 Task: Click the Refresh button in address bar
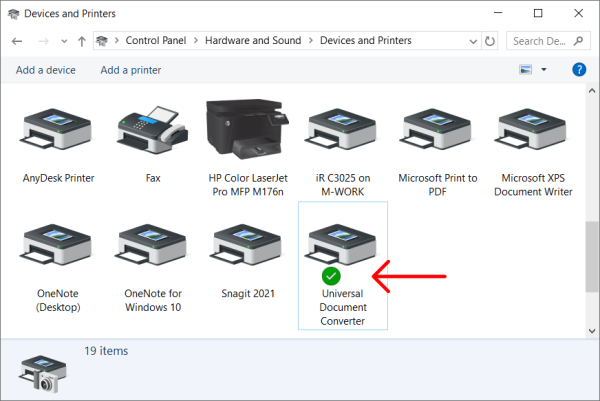click(x=489, y=41)
